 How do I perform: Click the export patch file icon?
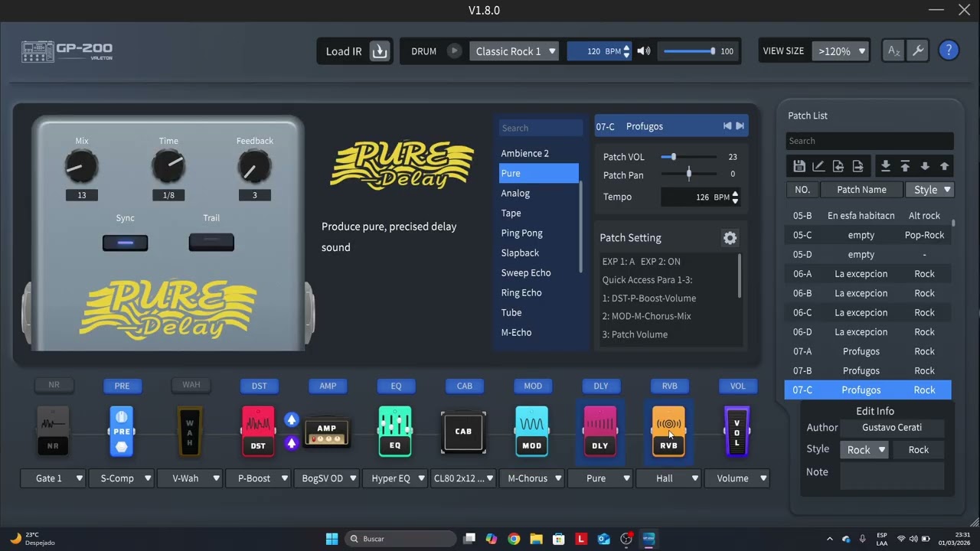(x=858, y=166)
